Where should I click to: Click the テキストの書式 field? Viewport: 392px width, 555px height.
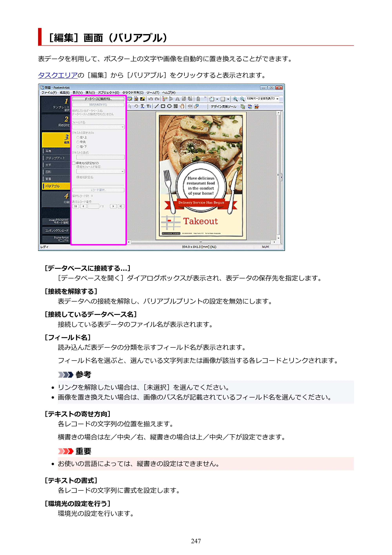tap(100, 157)
